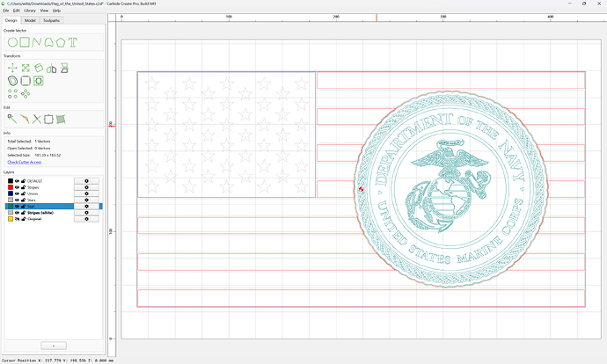Open gear settings for Stripes layer
The image size is (607, 364).
(86, 187)
